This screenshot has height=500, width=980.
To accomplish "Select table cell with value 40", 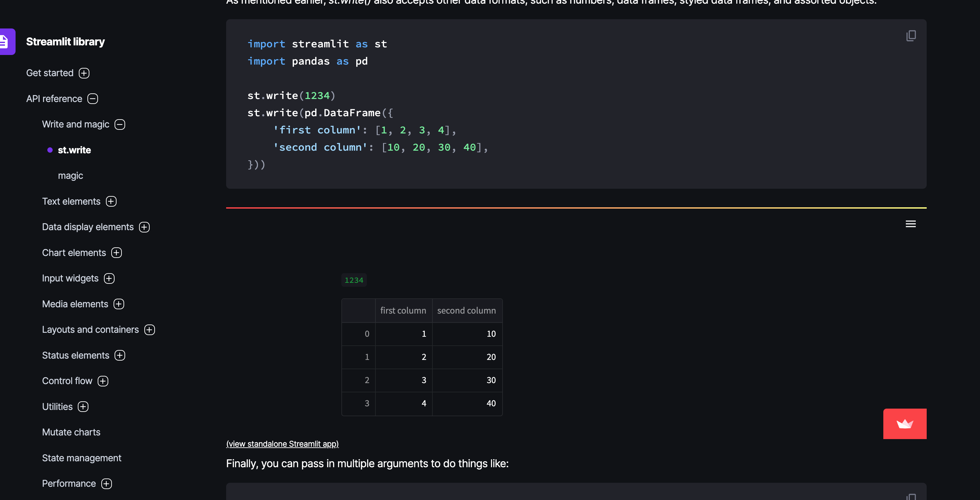I will [467, 403].
